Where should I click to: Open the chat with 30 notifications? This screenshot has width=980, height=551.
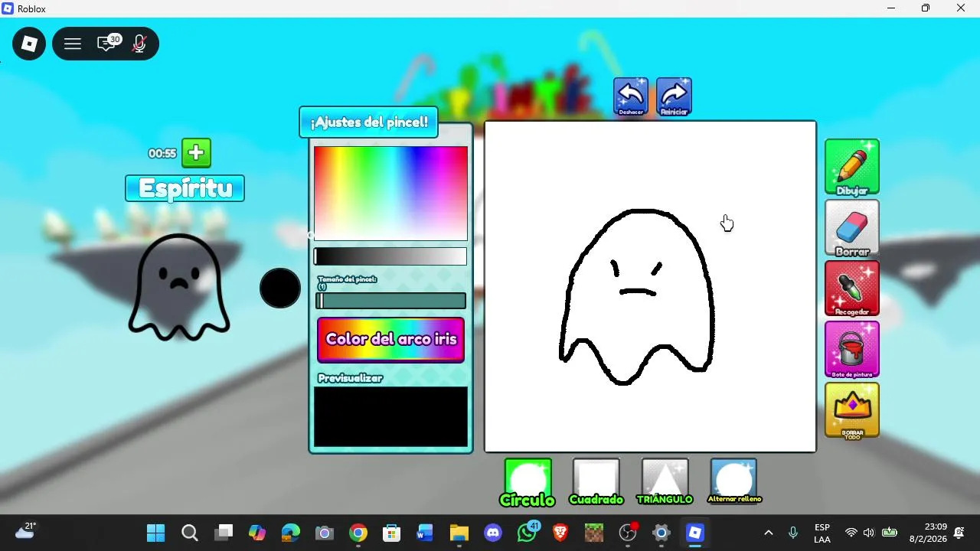pos(108,44)
